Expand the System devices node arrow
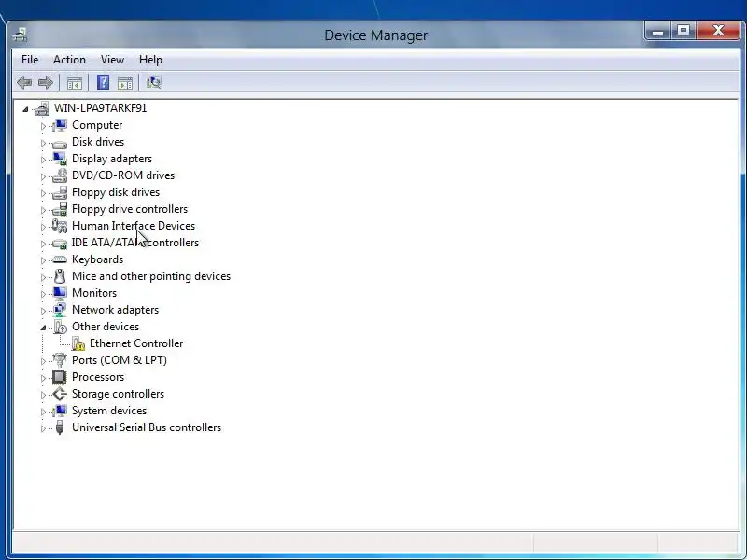The image size is (747, 560). [43, 412]
